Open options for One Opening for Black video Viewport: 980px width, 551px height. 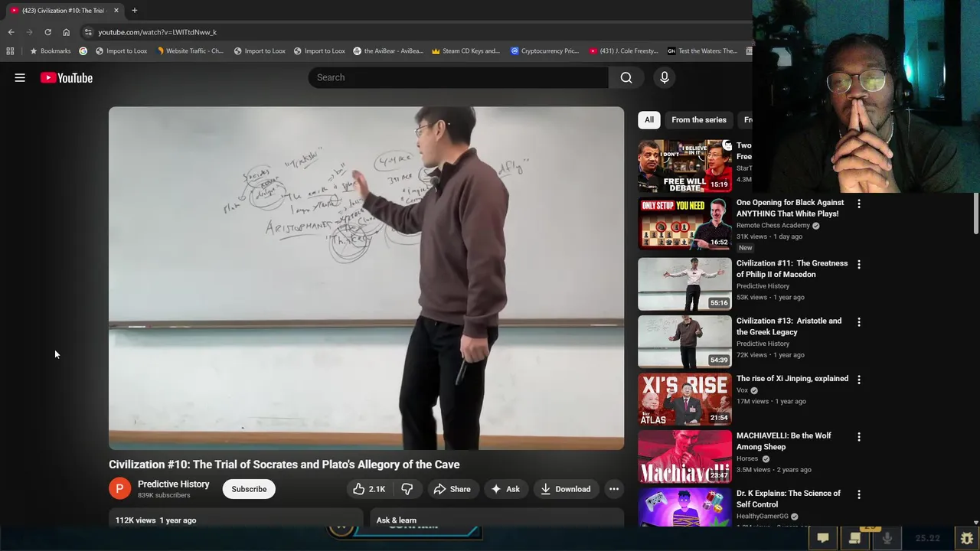tap(859, 204)
